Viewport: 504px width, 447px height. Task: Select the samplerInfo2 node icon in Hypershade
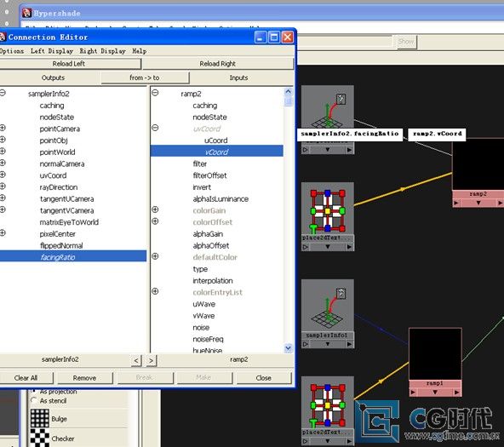click(328, 106)
